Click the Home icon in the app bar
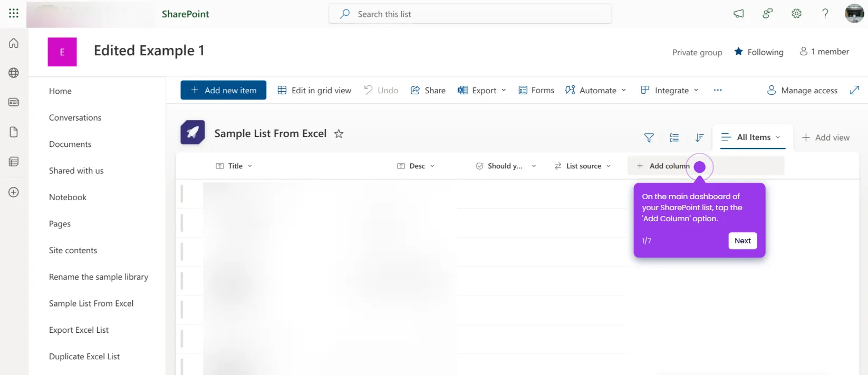This screenshot has height=375, width=868. [x=14, y=43]
